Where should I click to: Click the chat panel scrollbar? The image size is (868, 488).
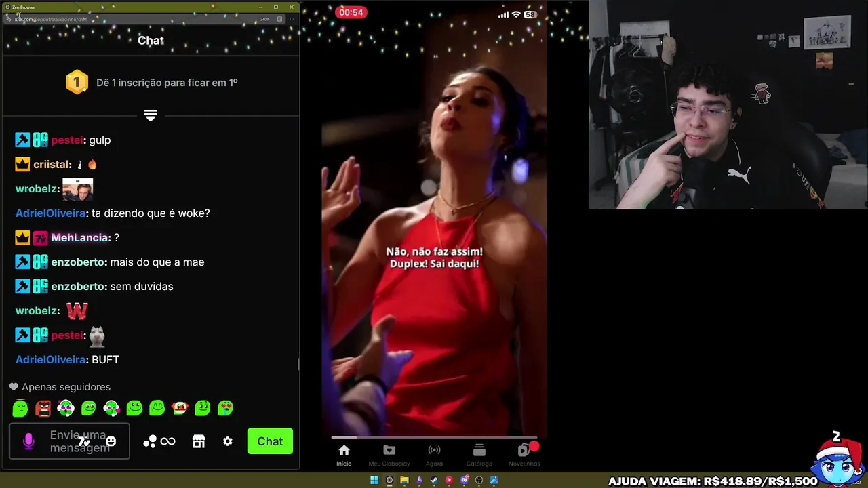pos(298,364)
